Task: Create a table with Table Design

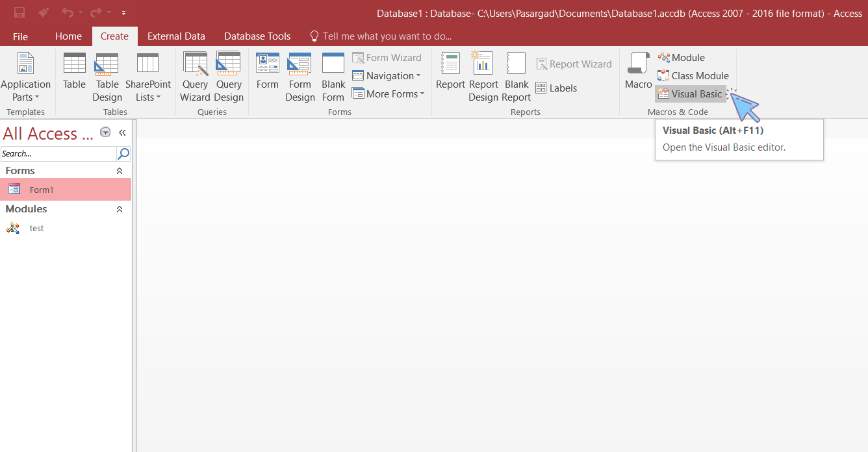Action: click(107, 73)
